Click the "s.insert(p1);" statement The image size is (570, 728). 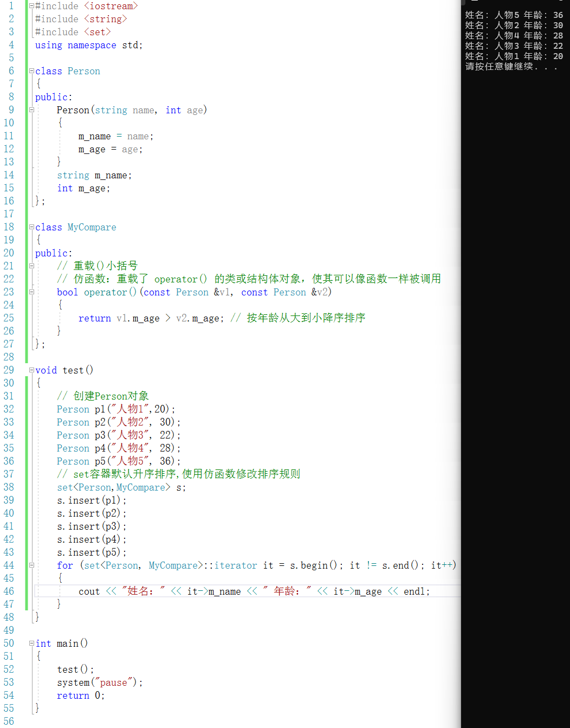92,500
